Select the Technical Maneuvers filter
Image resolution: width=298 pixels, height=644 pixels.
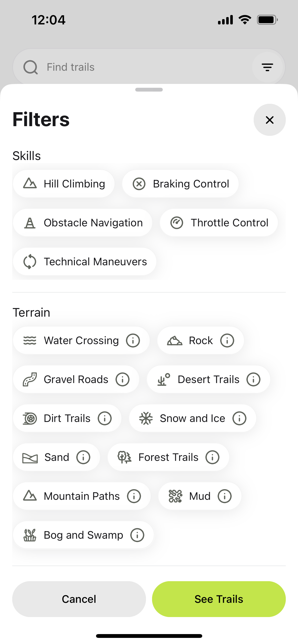[85, 261]
